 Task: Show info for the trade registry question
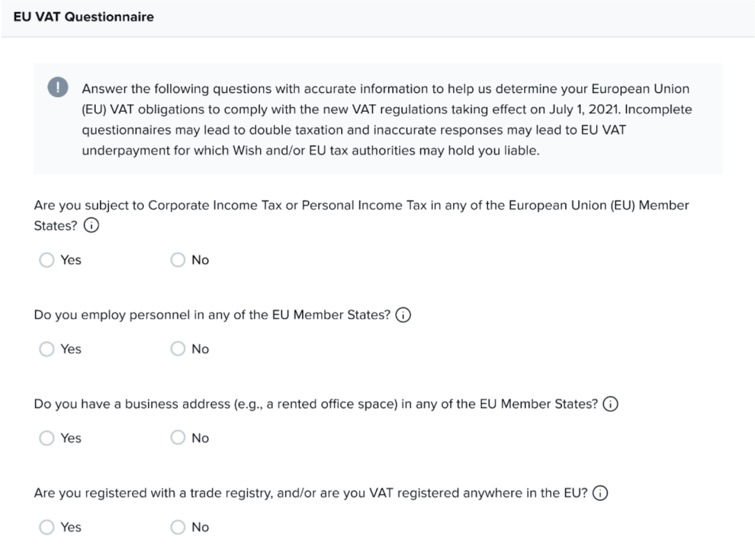(600, 494)
